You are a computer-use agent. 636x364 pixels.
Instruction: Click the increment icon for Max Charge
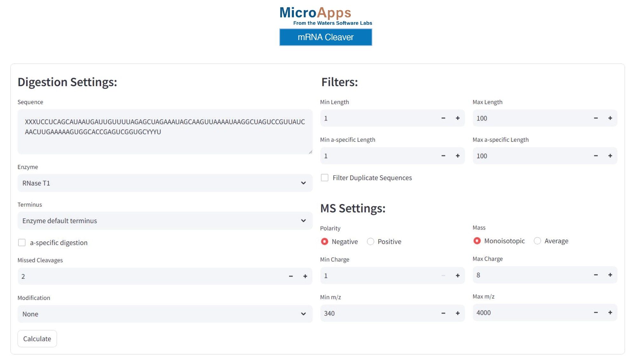pyautogui.click(x=610, y=275)
